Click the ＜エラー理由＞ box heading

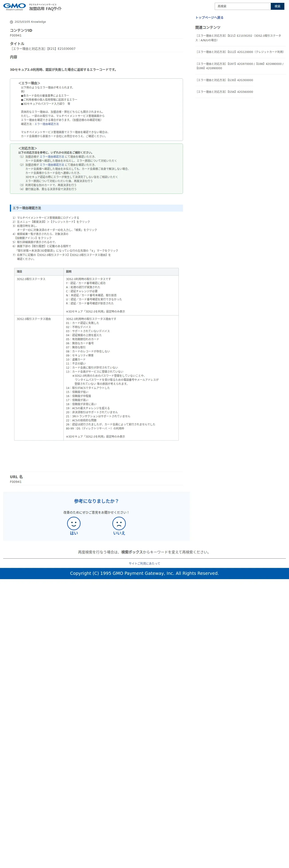29,83
